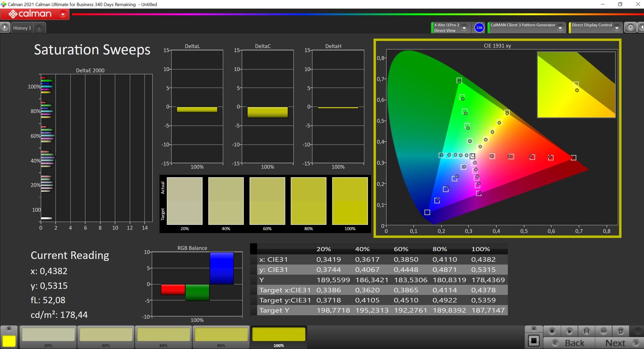The image size is (644, 349).
Task: Click the circular arrows refresh icon
Action: point(621,331)
